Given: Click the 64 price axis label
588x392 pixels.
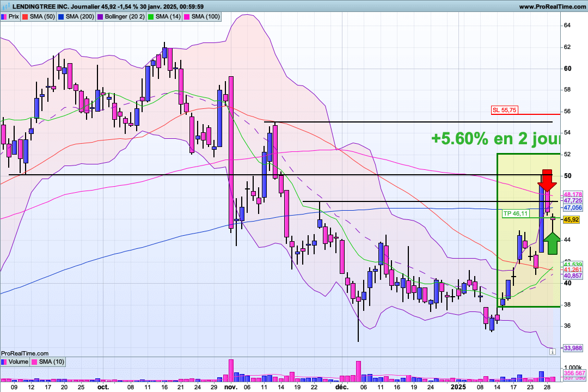Looking at the screenshot, I should 567,25.
